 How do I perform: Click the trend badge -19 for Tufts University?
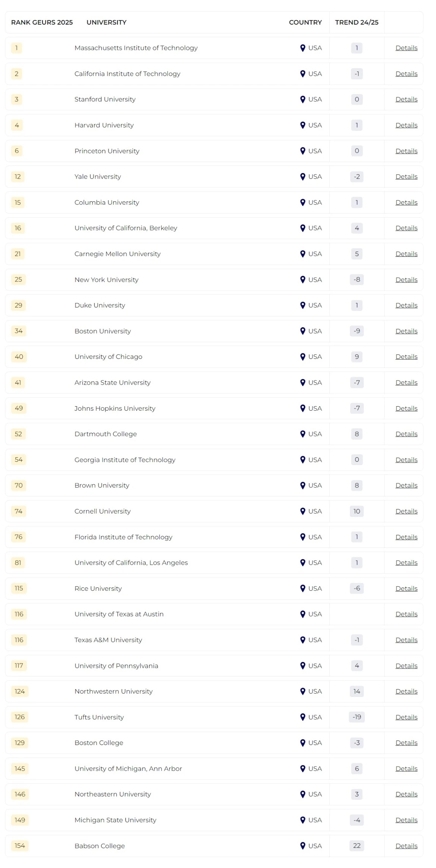click(x=356, y=717)
